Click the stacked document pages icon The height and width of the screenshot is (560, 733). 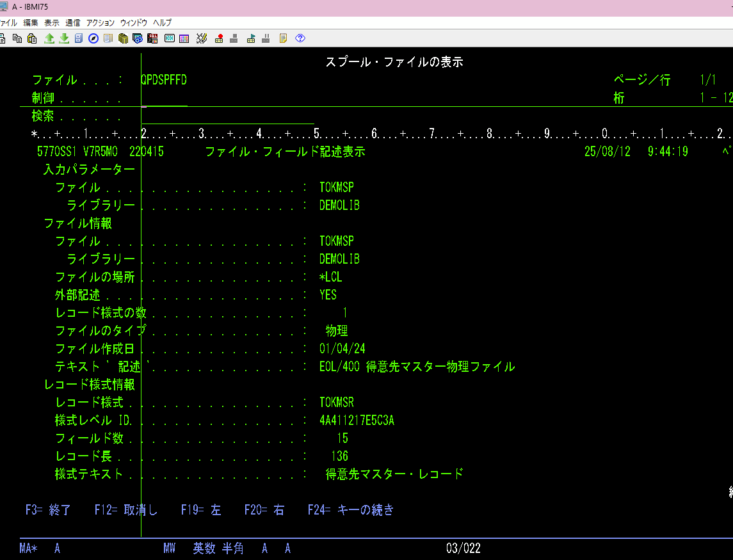pos(108,38)
